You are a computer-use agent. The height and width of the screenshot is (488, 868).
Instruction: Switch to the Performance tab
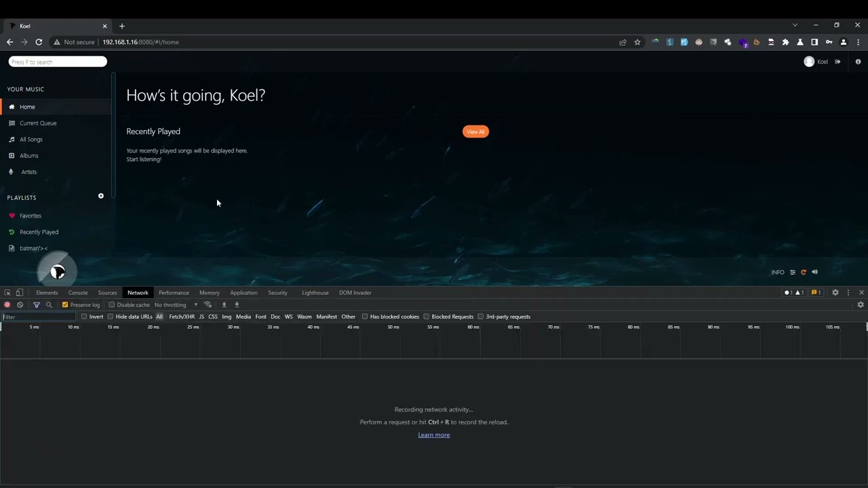tap(174, 293)
